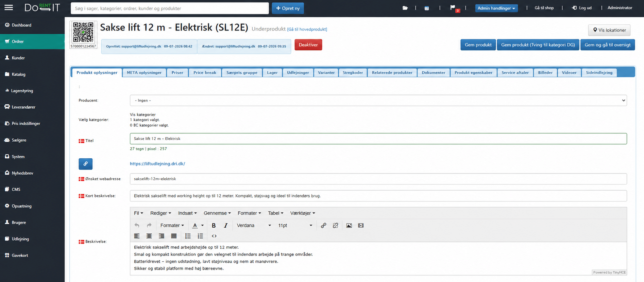This screenshot has height=282, width=644.
Task: Open the Værktøjer editor menu
Action: click(303, 213)
